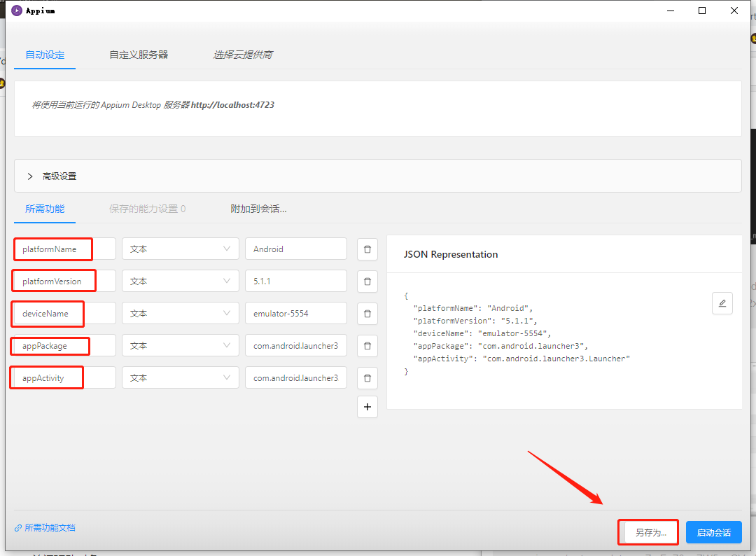
Task: Click the appActivity value field
Action: pos(296,378)
